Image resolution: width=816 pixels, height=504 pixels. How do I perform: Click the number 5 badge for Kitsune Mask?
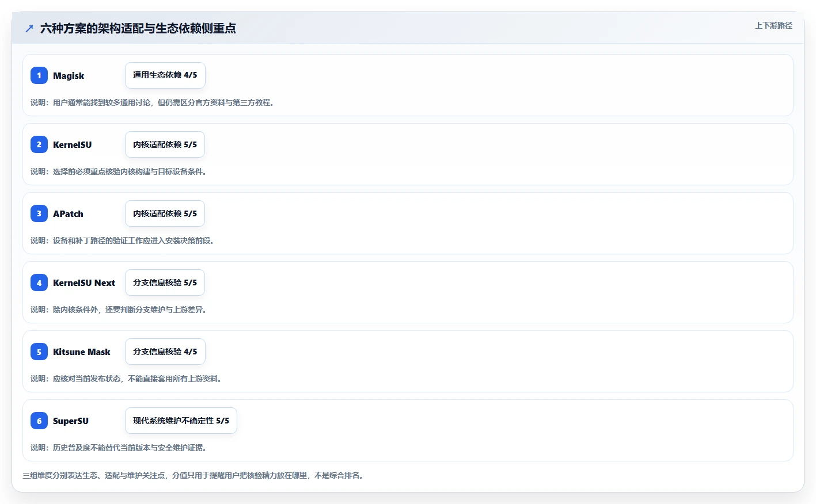(39, 352)
